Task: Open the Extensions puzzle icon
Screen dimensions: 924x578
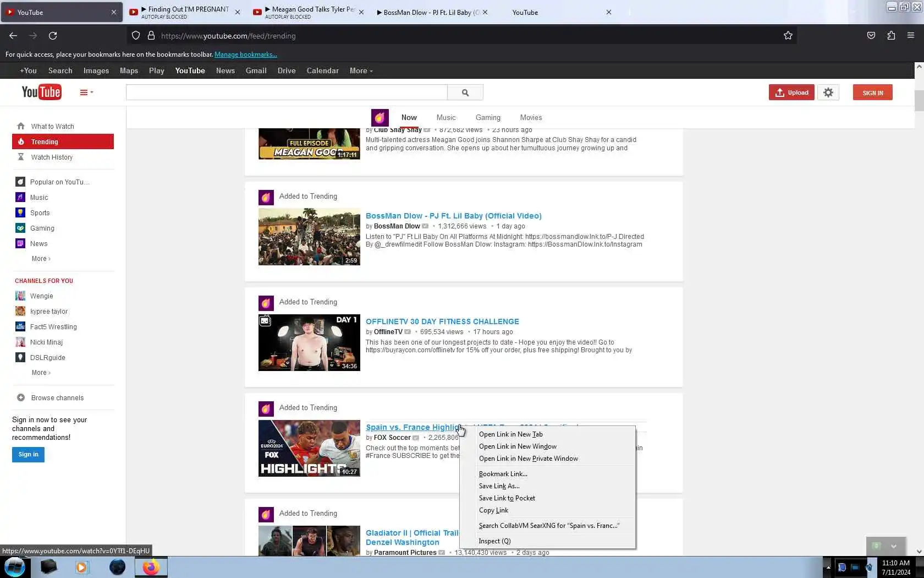Action: (x=891, y=36)
